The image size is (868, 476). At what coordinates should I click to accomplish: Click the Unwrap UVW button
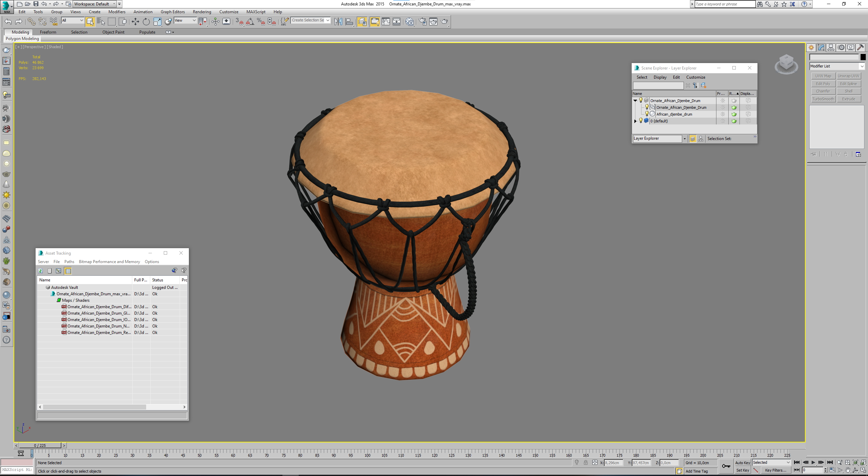[x=849, y=76]
